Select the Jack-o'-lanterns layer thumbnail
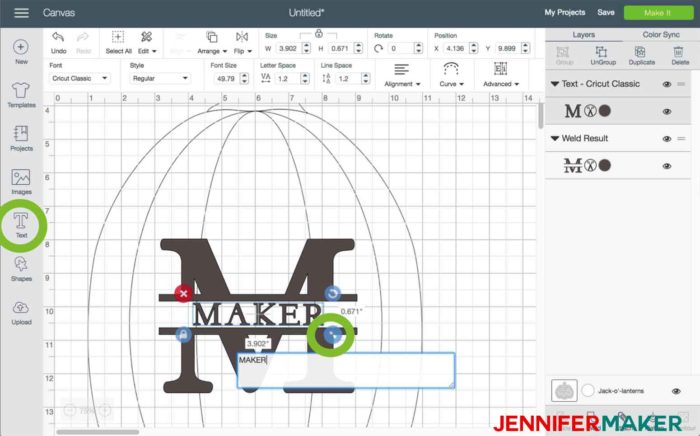Viewport: 700px width, 436px height. click(x=564, y=390)
